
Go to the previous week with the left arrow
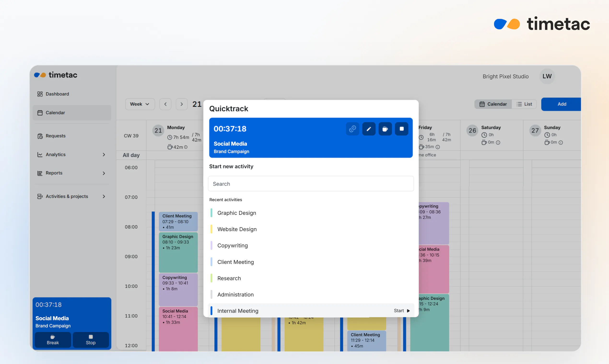point(165,104)
